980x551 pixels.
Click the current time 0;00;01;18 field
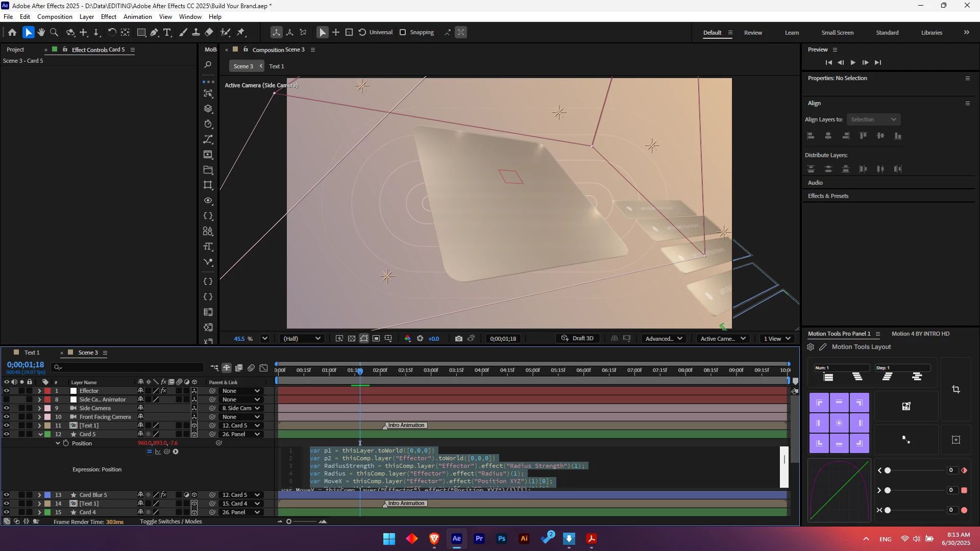coord(26,365)
